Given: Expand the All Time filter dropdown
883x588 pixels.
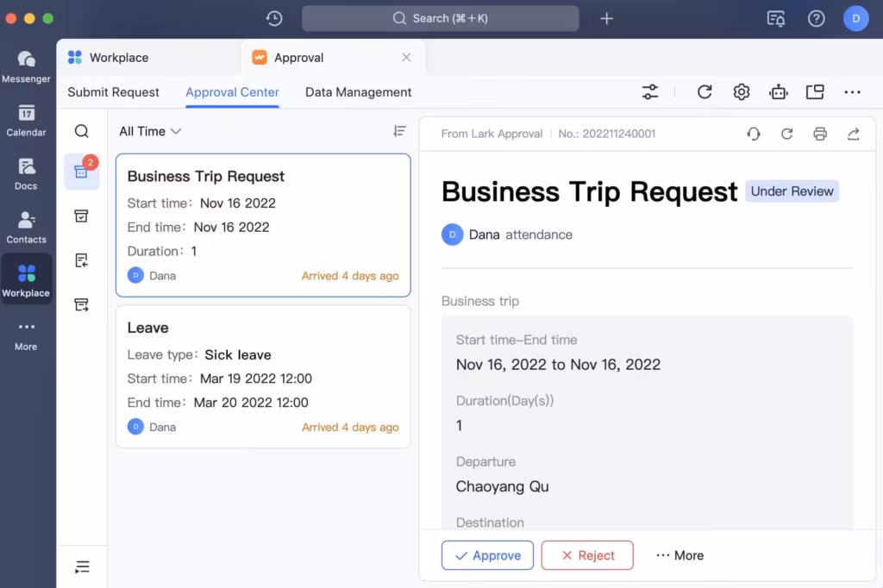Looking at the screenshot, I should [x=150, y=131].
